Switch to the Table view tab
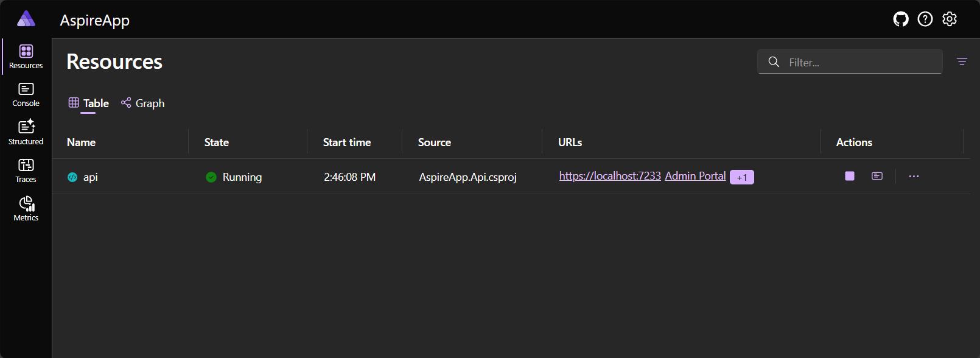The height and width of the screenshot is (358, 980). click(89, 104)
